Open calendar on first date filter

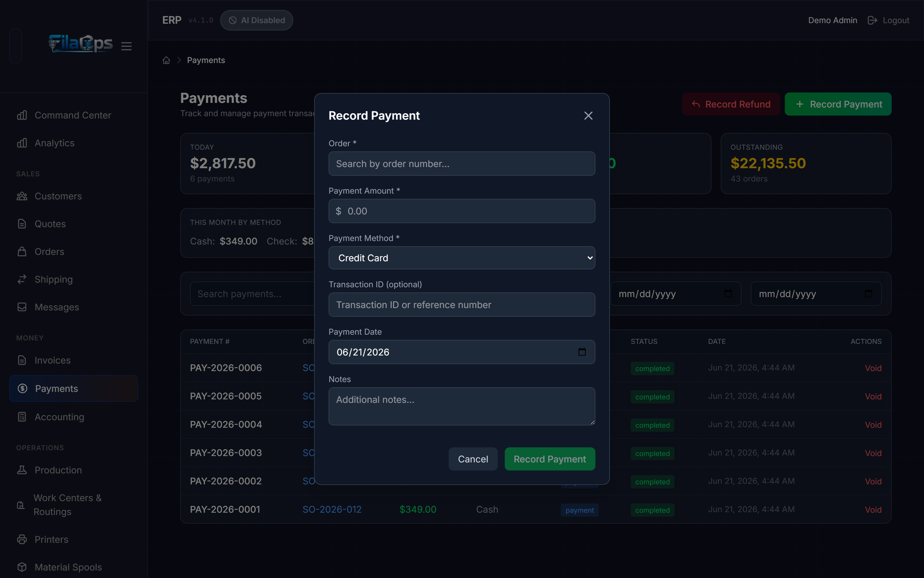pos(728,294)
